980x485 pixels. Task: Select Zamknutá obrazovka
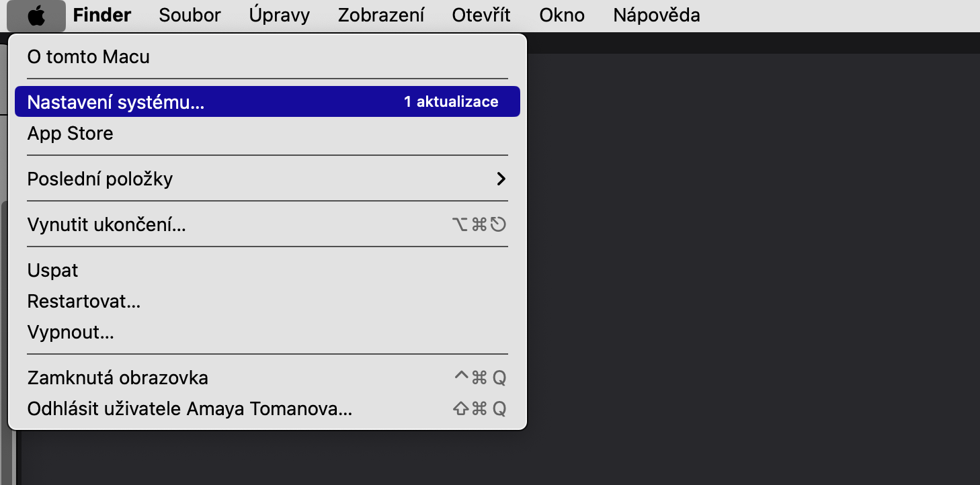(118, 378)
